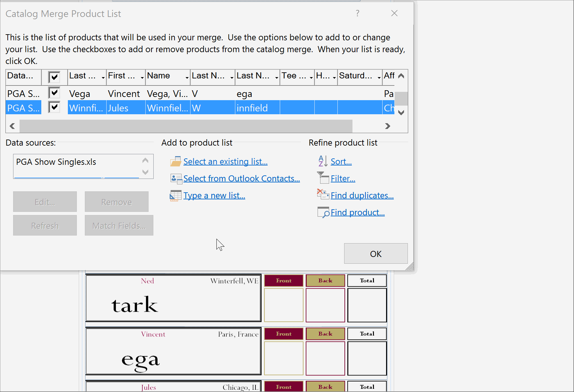
Task: Click product list scroll down arrow
Action: (401, 113)
